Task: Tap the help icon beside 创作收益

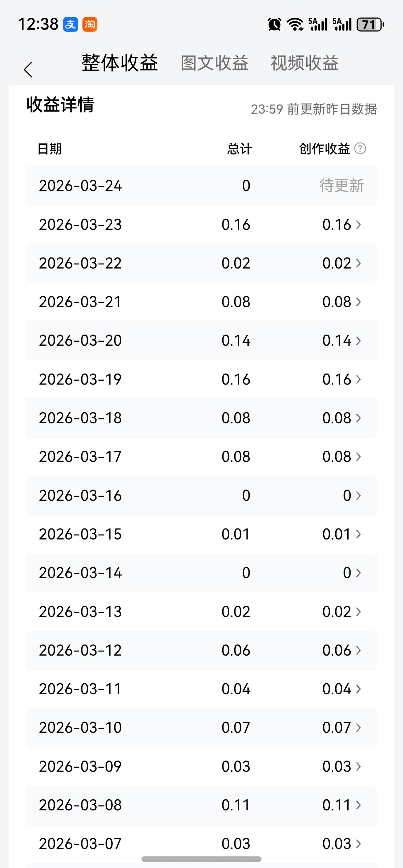Action: coord(360,148)
